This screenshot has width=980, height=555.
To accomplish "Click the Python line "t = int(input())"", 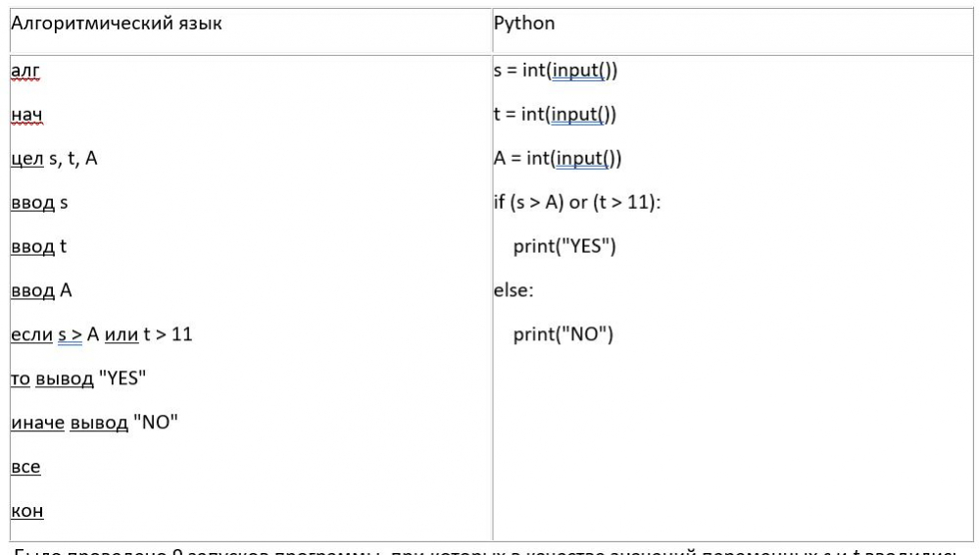I will (x=555, y=115).
